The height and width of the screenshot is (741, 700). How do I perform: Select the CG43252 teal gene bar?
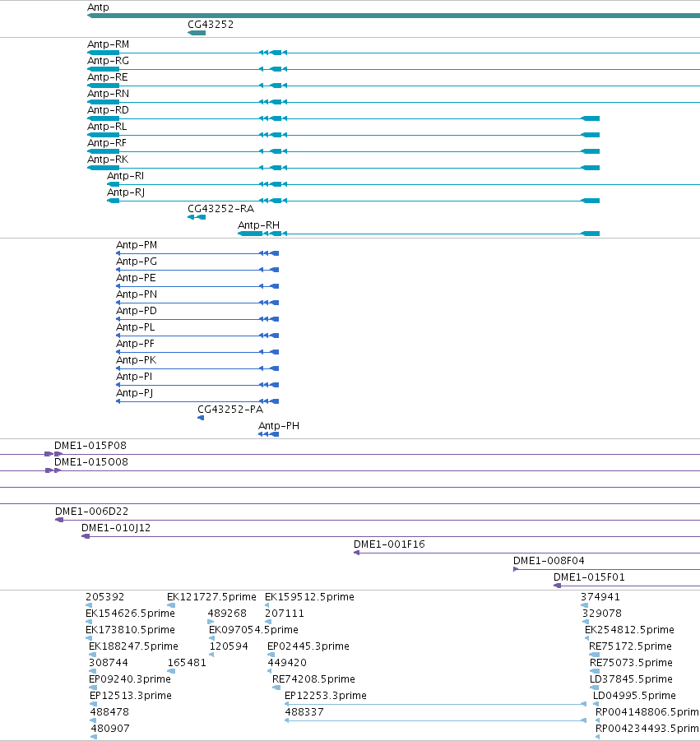pos(197,33)
